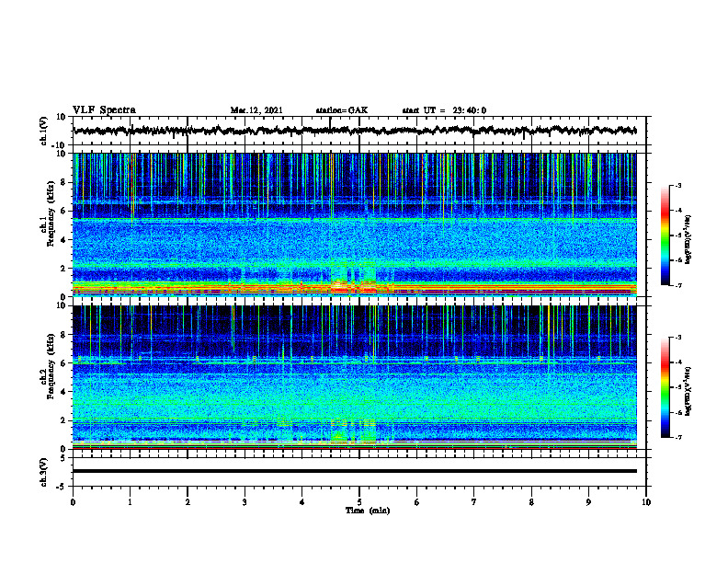
Task: Click the ch.1 voltage waveform trace
Action: [355, 131]
